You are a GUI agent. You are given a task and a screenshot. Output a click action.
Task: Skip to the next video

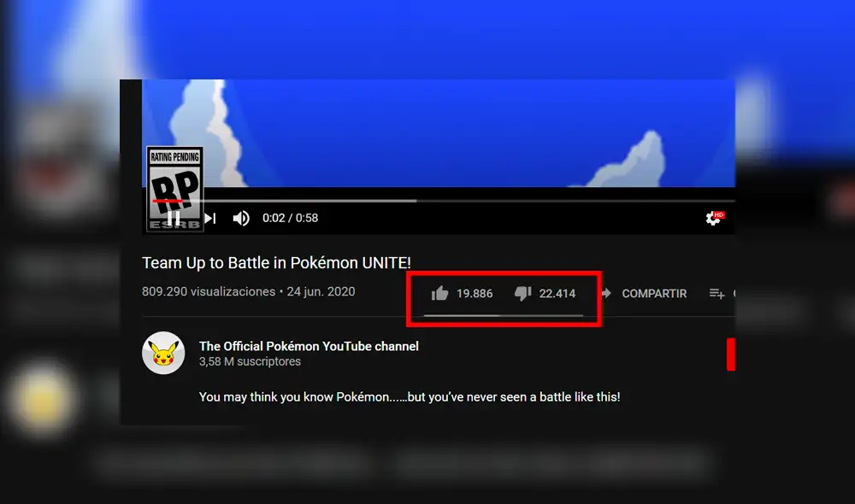click(209, 218)
